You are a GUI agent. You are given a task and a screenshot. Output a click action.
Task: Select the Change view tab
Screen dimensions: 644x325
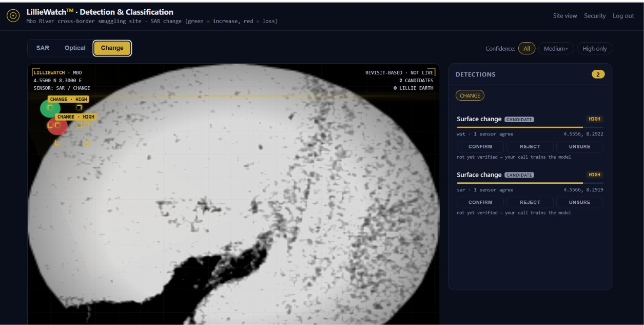[112, 48]
